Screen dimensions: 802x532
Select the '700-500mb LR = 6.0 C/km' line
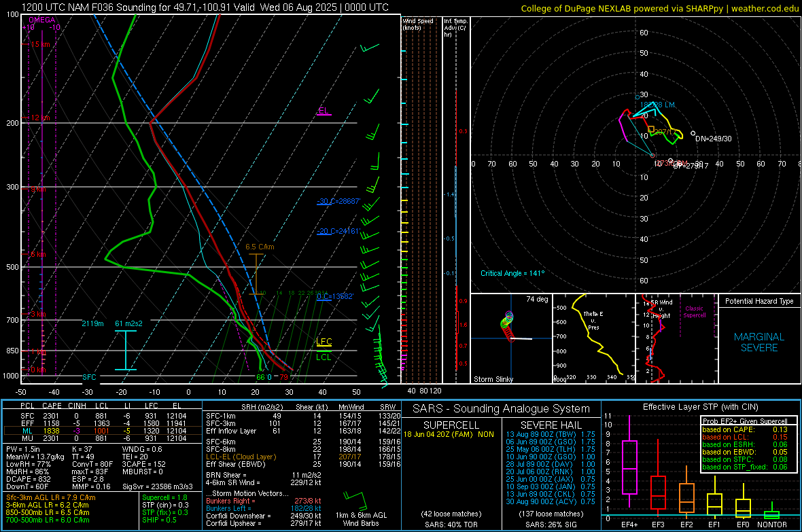[48, 520]
